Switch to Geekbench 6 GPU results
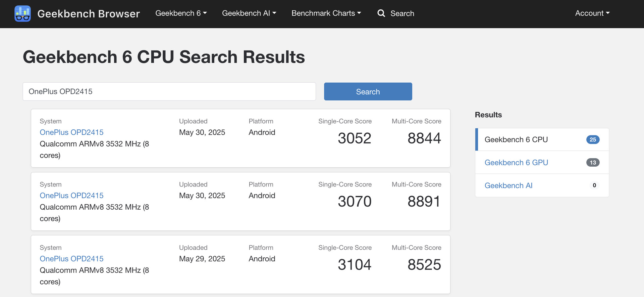The image size is (644, 297). click(516, 163)
